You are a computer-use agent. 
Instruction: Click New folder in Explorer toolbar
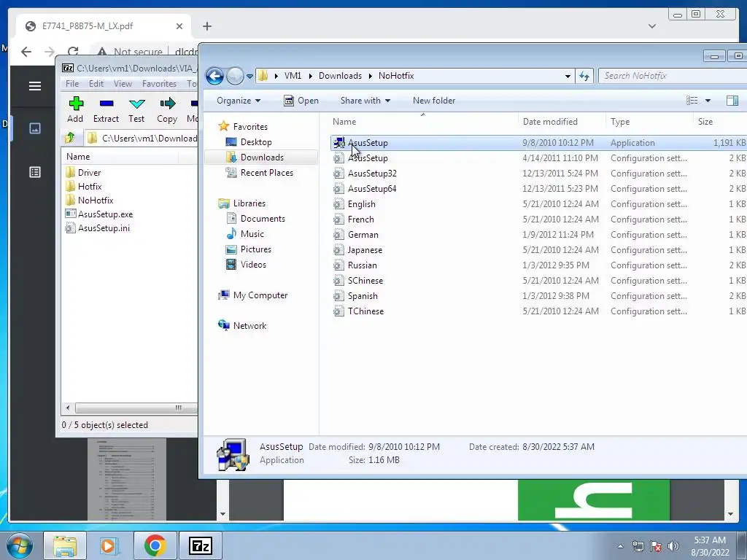coord(434,101)
